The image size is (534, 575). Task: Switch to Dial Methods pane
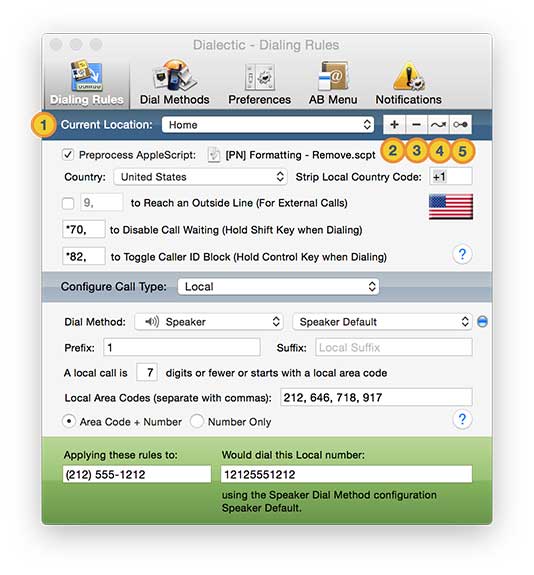point(175,83)
